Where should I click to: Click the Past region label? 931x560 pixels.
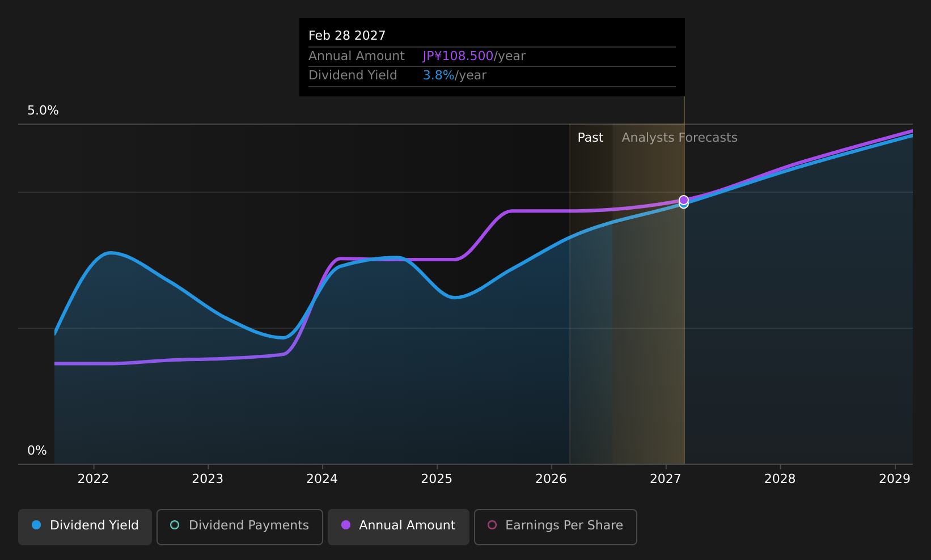coord(590,138)
